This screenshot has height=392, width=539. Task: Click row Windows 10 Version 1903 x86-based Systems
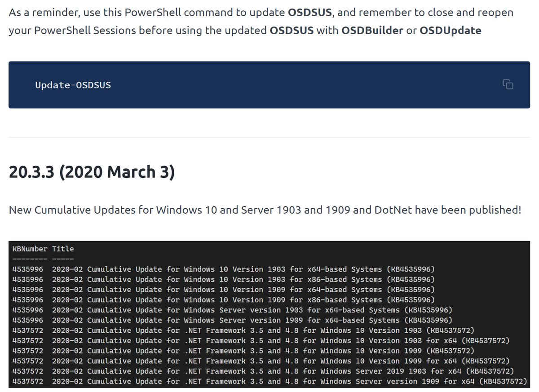(x=224, y=280)
